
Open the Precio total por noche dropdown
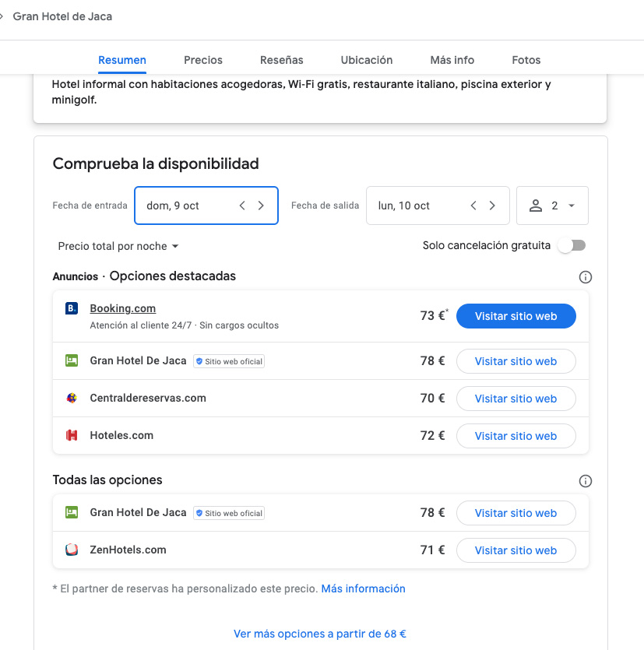point(118,246)
